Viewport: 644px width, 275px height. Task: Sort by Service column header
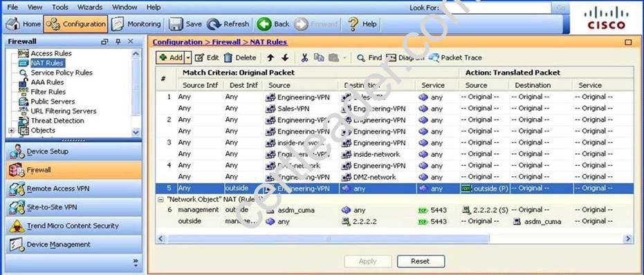click(433, 86)
